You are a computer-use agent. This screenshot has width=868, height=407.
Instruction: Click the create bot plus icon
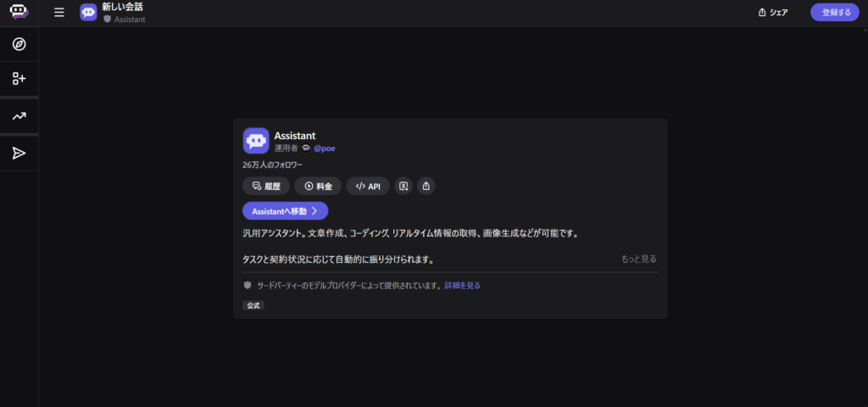(x=19, y=79)
